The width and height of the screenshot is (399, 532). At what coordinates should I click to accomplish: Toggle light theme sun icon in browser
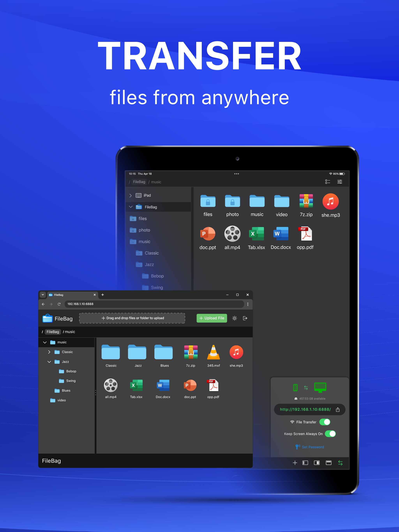(234, 318)
